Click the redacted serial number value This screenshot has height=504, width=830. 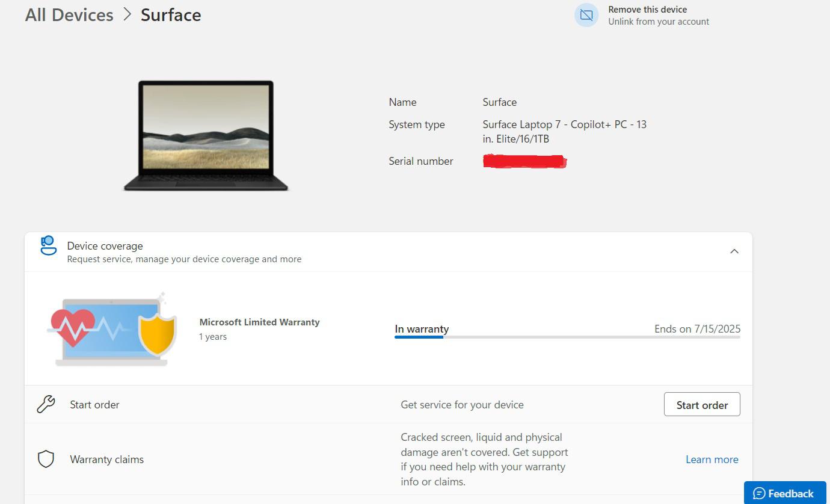point(524,161)
